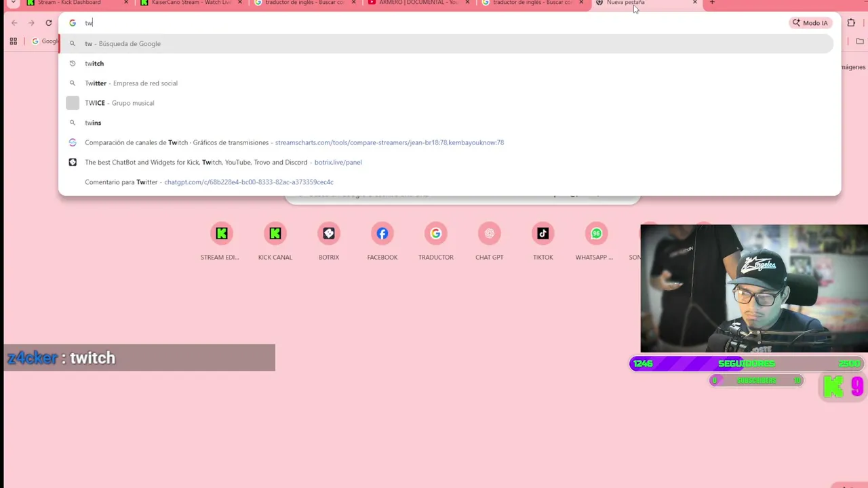Click the address bar containing "tw"
868x488 pixels.
tap(434, 23)
